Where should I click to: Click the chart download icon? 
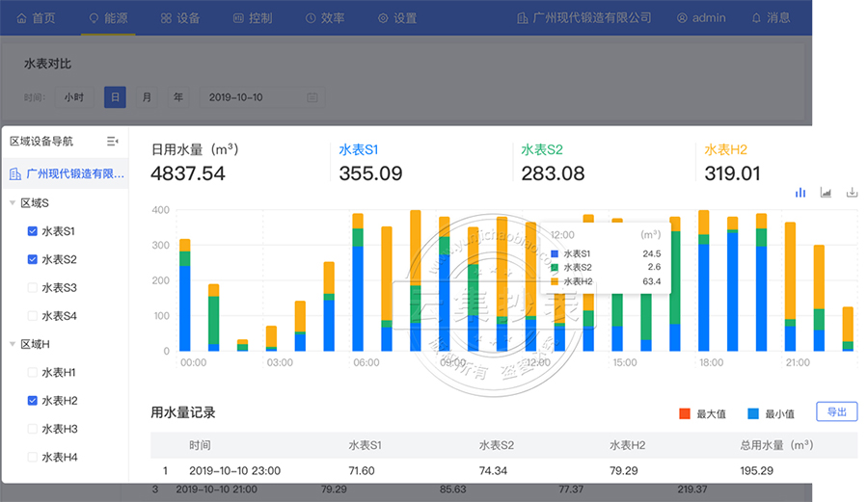pyautogui.click(x=852, y=193)
